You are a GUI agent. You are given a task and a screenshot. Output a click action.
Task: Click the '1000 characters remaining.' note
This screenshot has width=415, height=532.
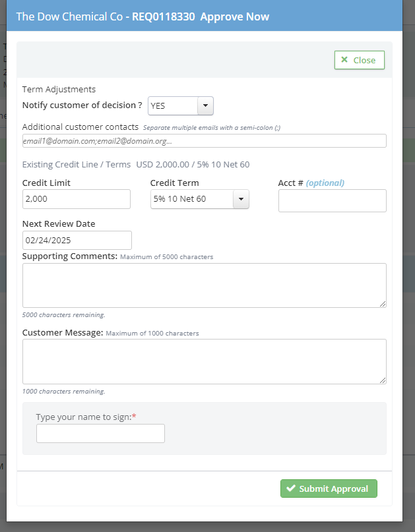tap(63, 391)
